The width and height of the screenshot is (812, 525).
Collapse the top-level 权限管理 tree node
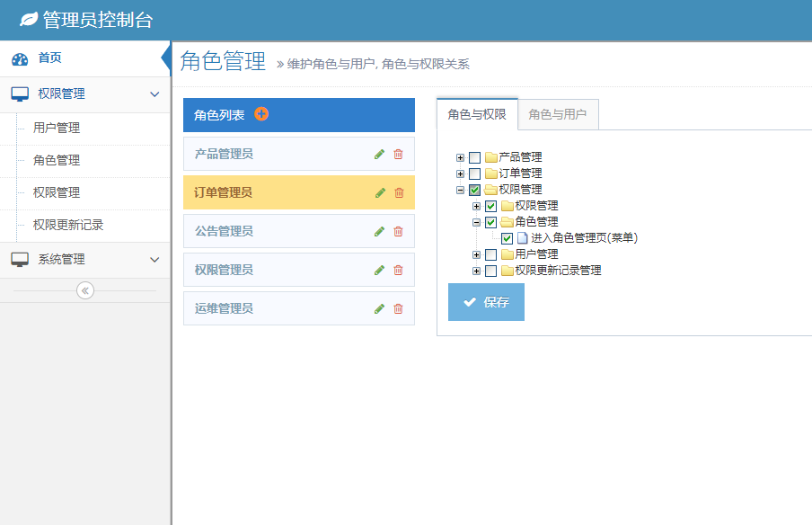(x=460, y=190)
